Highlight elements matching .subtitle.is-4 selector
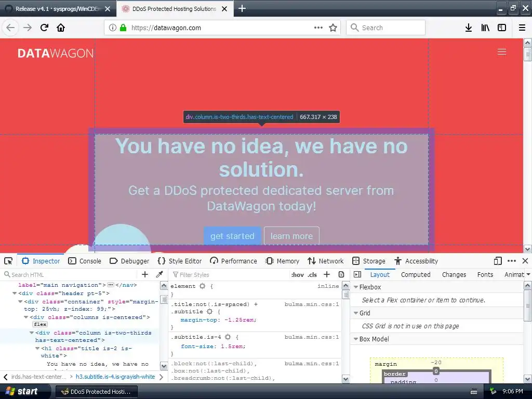Viewport: 532px width, 399px height. pos(228,337)
